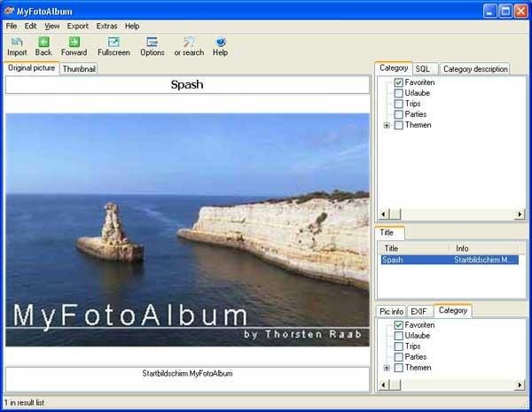Select the Original picture tab
532x412 pixels.
pos(32,68)
